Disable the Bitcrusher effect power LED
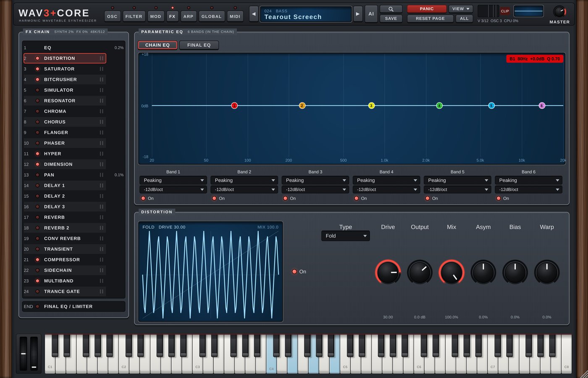The width and height of the screenshot is (588, 378). point(37,79)
